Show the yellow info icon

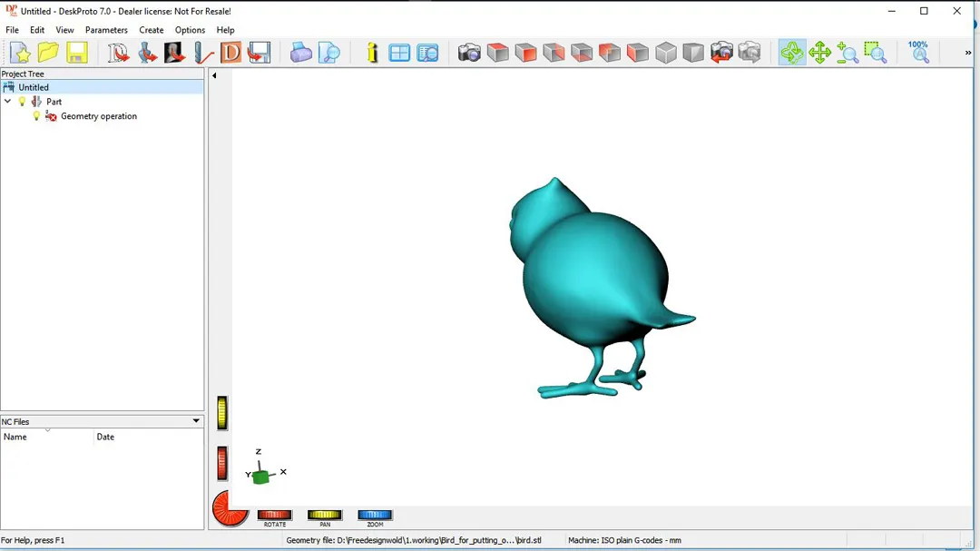(x=372, y=53)
